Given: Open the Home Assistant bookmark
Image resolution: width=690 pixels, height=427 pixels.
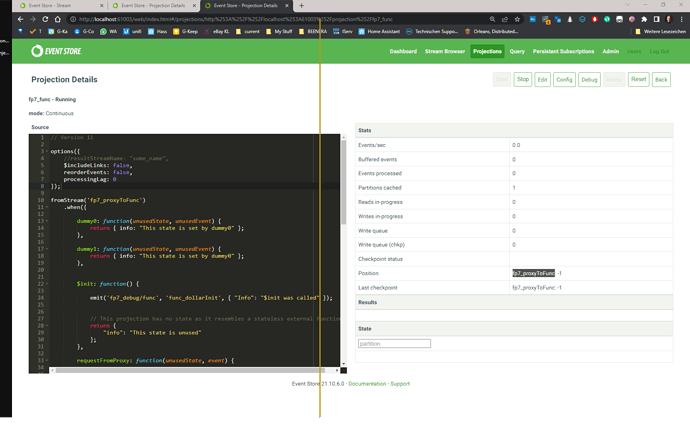Looking at the screenshot, I should [379, 32].
